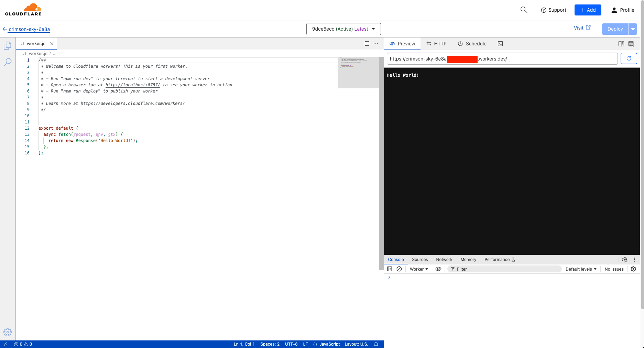Viewport: 644px width, 348px height.
Task: Select the Console DevTools tab
Action: tap(396, 260)
